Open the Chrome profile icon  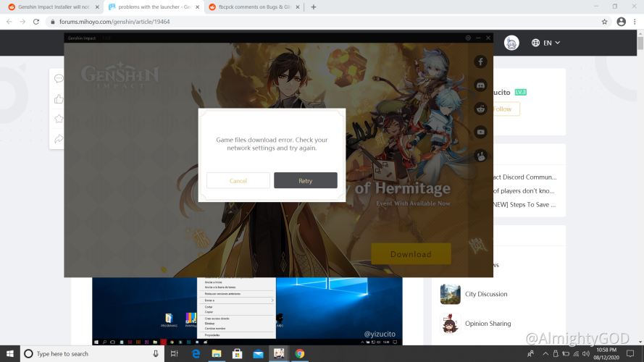pyautogui.click(x=621, y=22)
